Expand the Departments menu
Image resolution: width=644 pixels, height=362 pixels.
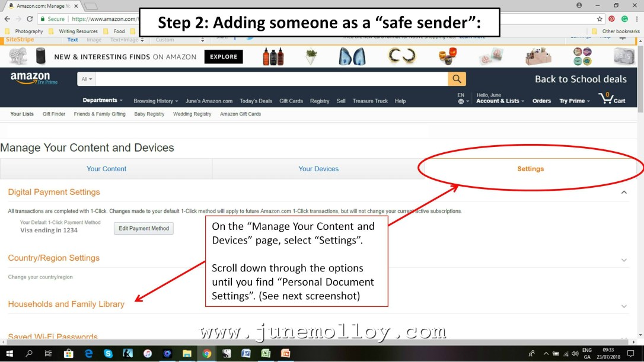click(x=103, y=100)
